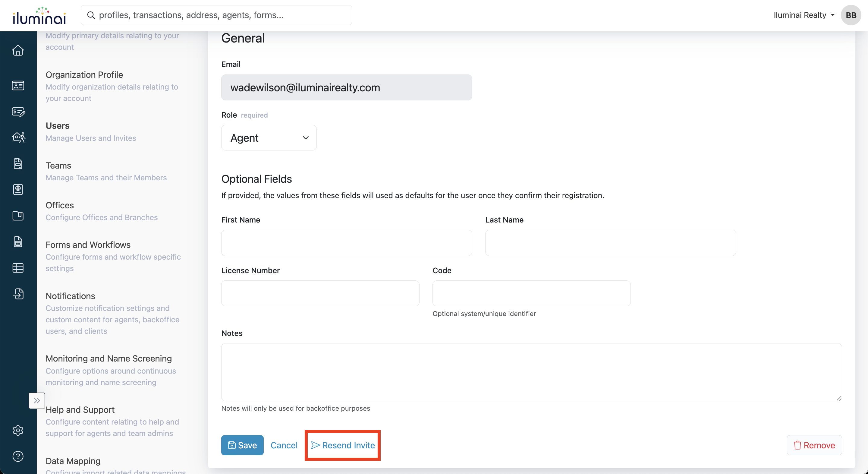This screenshot has height=474, width=868.
Task: Go to Teams settings section
Action: (x=58, y=166)
